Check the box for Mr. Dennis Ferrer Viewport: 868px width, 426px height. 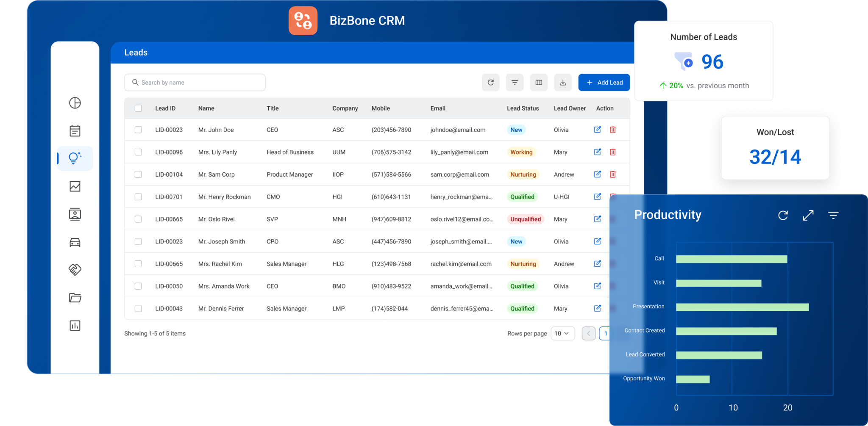pyautogui.click(x=138, y=309)
